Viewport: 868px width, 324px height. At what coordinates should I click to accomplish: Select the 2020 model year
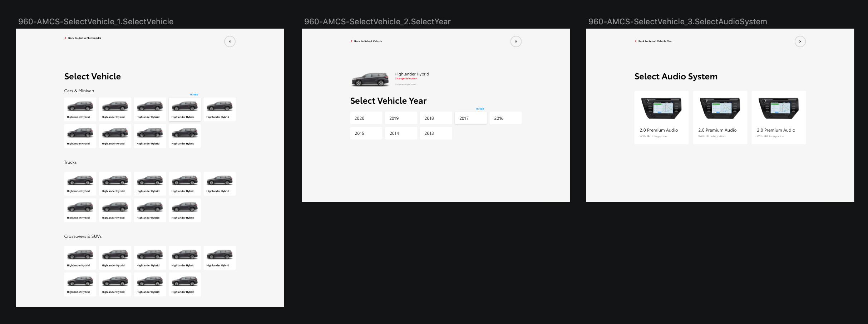coord(366,118)
